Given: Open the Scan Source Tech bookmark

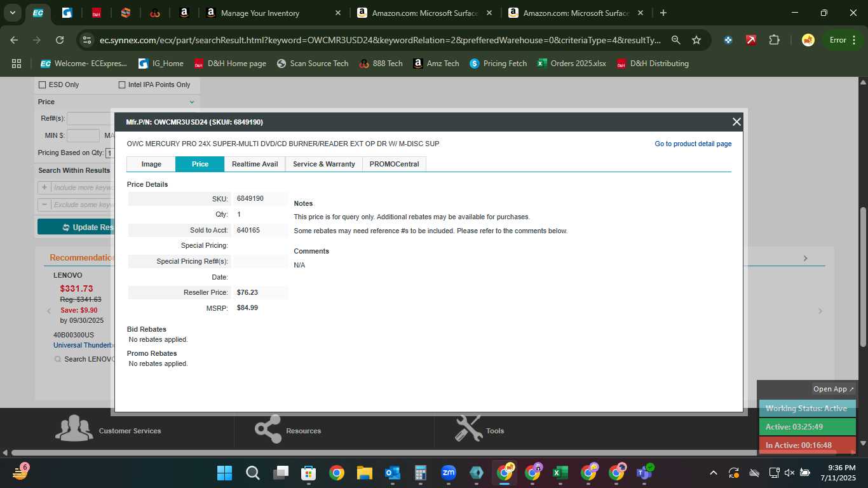Looking at the screenshot, I should tap(313, 64).
